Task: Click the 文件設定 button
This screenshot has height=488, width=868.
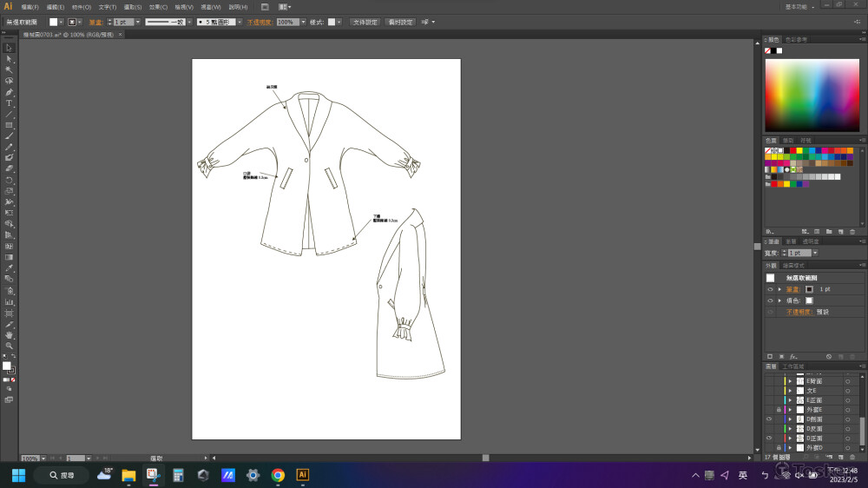Action: [x=365, y=22]
